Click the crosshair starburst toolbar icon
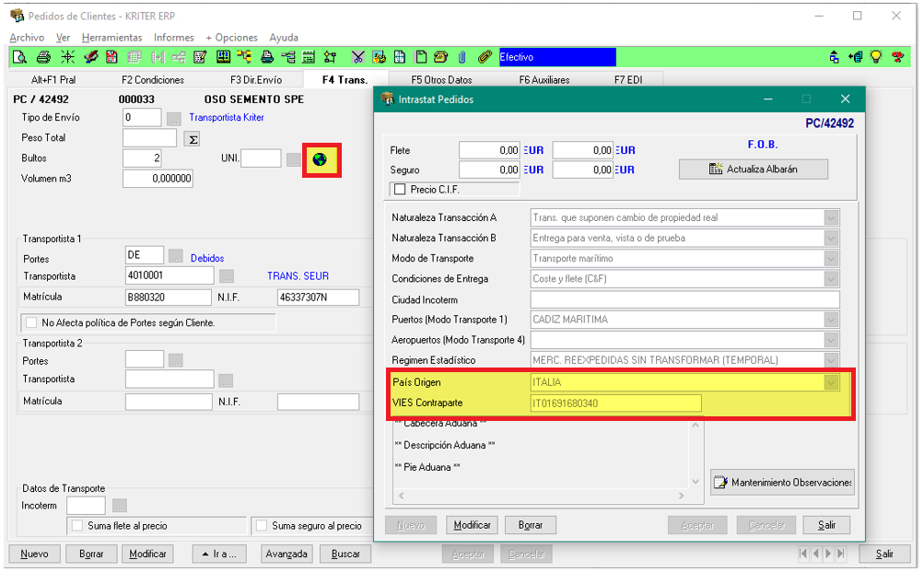 pos(68,57)
